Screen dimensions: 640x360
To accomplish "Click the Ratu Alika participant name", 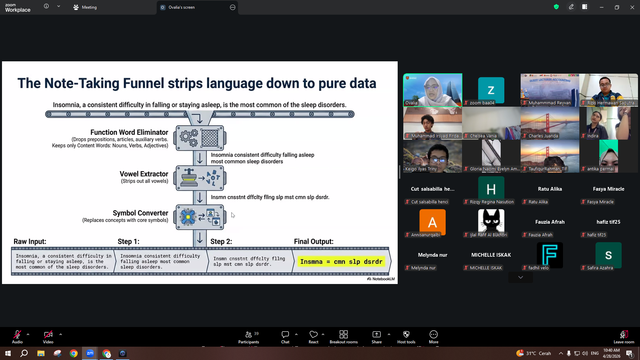I will click(x=550, y=189).
